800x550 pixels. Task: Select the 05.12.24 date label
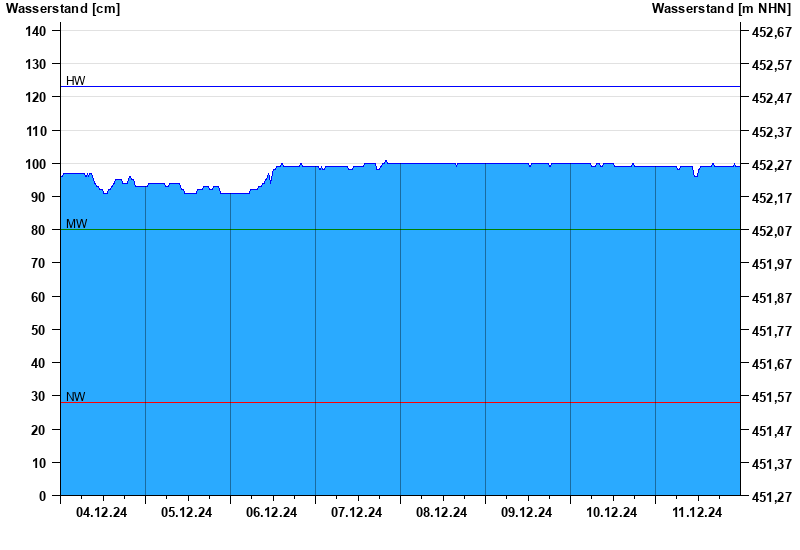coord(187,512)
